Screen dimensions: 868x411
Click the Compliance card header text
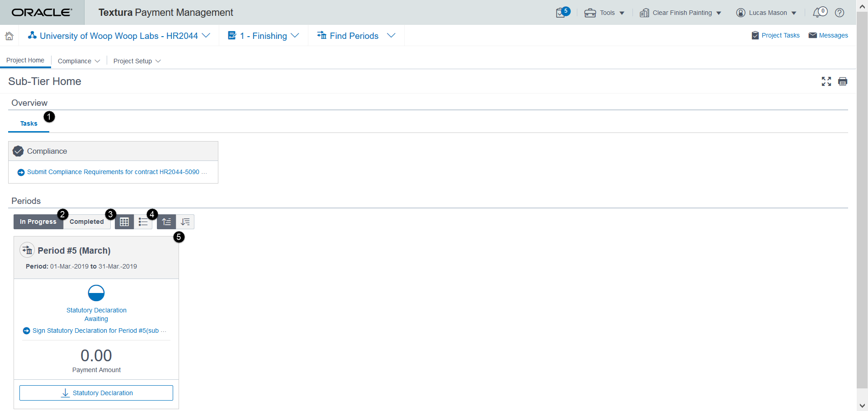[x=47, y=151]
